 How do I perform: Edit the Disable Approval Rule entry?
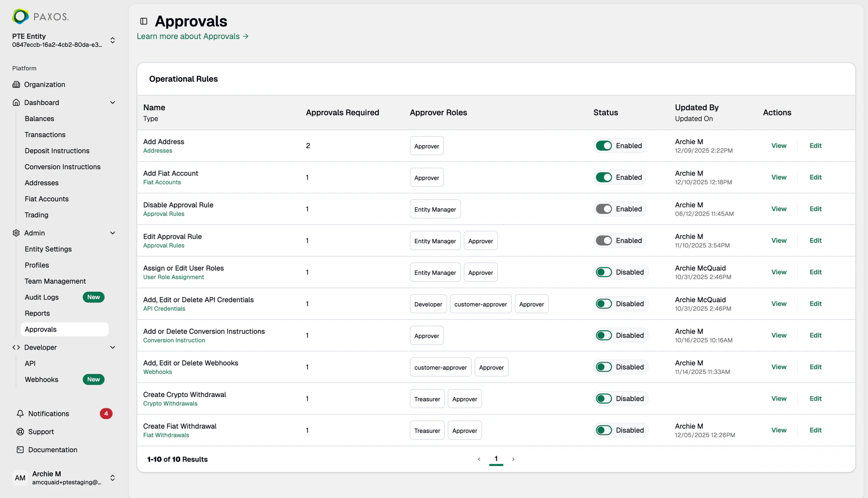pyautogui.click(x=815, y=209)
